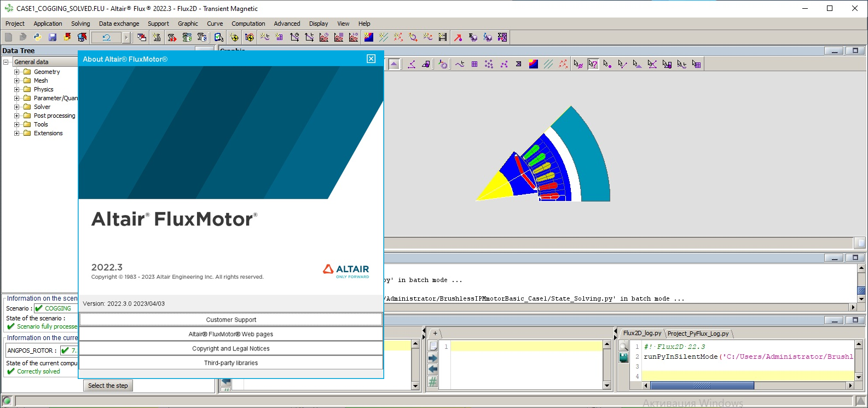This screenshot has width=868, height=408.
Task: Click the display grid icon in graphic toolbar
Action: pyautogui.click(x=474, y=64)
